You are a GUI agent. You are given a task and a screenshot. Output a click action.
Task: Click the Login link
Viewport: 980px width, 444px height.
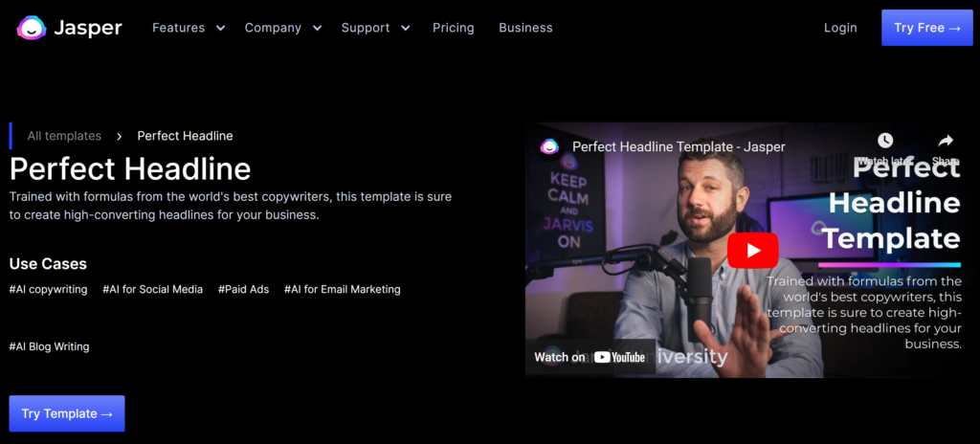point(840,28)
